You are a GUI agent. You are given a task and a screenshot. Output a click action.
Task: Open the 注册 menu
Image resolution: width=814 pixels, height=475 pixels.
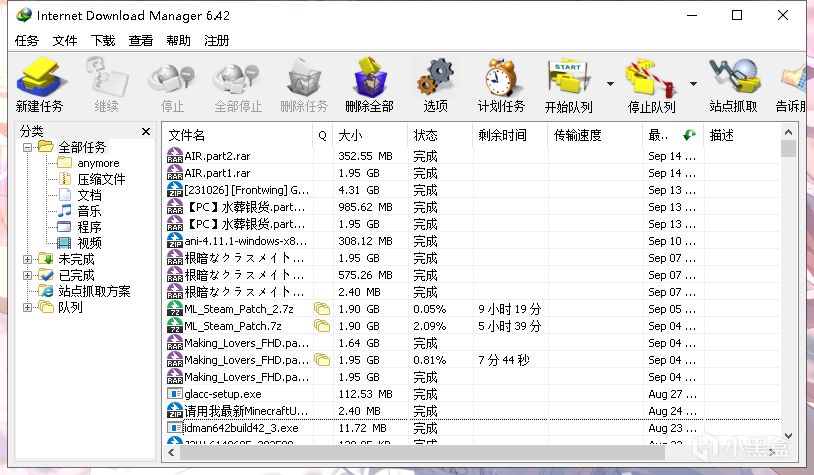[216, 40]
